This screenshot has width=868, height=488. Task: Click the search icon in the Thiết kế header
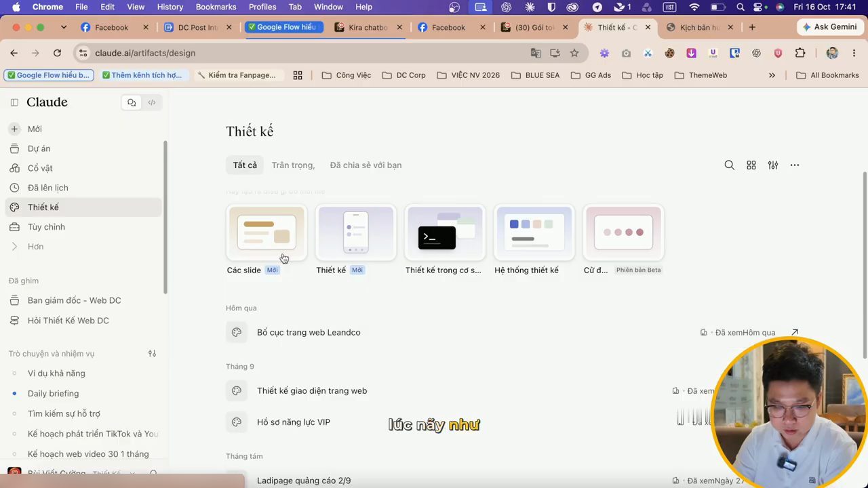pyautogui.click(x=729, y=165)
